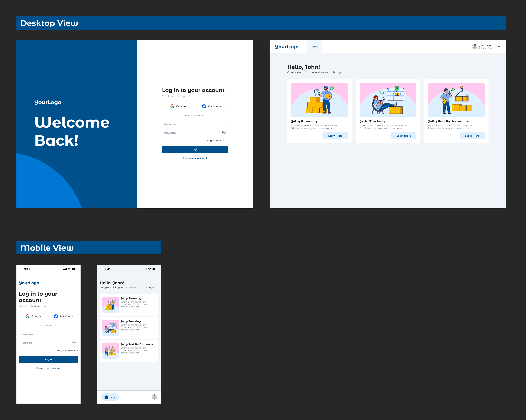Open Jetty Tracking illustration on desktop
The height and width of the screenshot is (420, 526).
point(388,100)
